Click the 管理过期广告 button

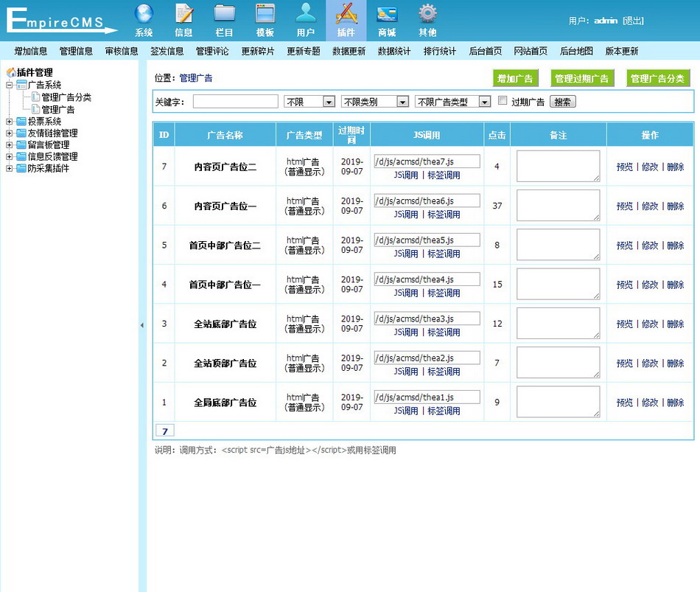click(x=581, y=79)
